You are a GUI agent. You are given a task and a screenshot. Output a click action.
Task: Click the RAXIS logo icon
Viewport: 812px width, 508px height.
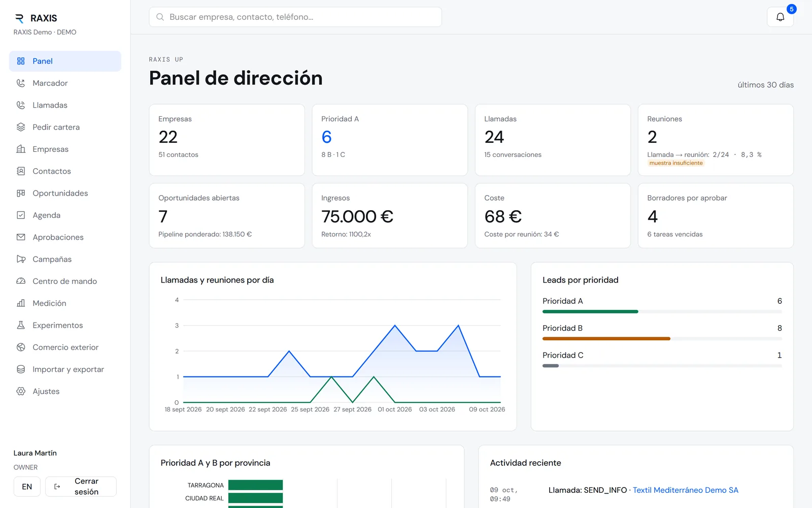click(19, 18)
